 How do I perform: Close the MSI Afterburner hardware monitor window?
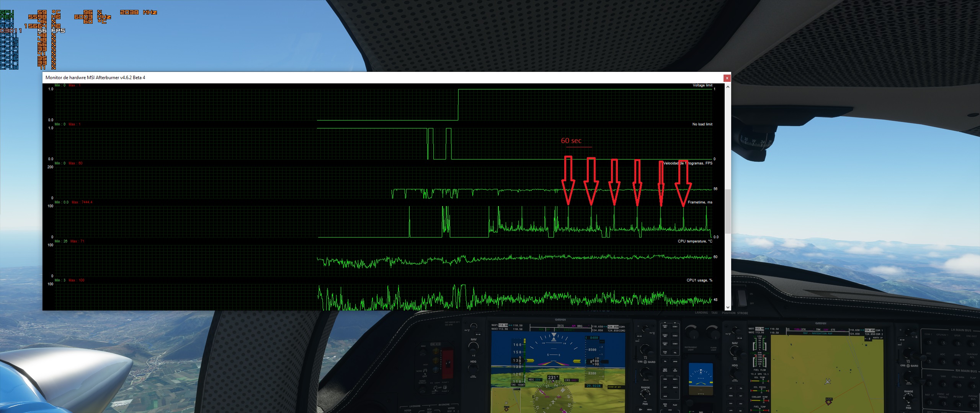[727, 78]
